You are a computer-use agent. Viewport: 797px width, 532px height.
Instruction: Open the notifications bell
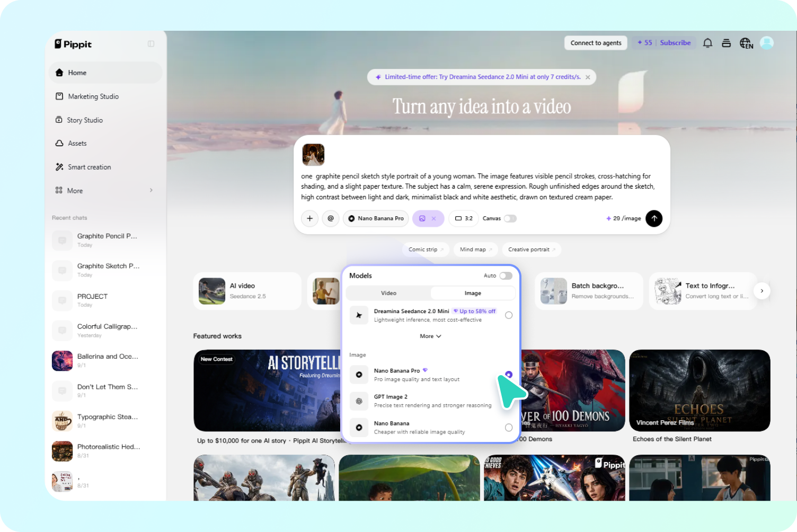coord(707,43)
